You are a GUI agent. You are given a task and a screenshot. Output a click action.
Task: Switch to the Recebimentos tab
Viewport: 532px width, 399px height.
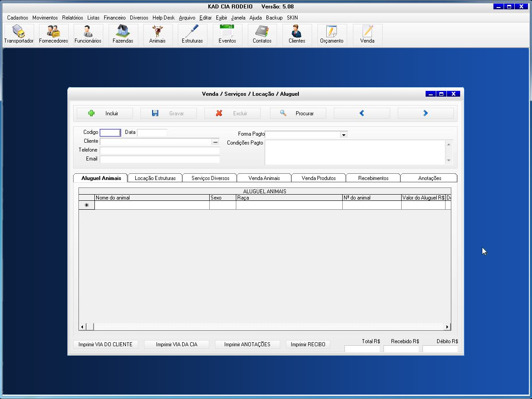click(x=373, y=178)
